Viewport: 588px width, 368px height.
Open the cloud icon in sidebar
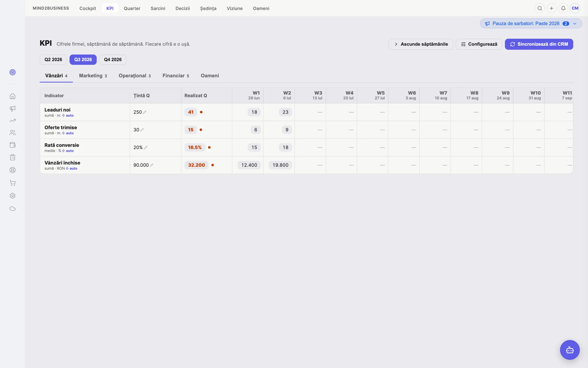point(13,209)
